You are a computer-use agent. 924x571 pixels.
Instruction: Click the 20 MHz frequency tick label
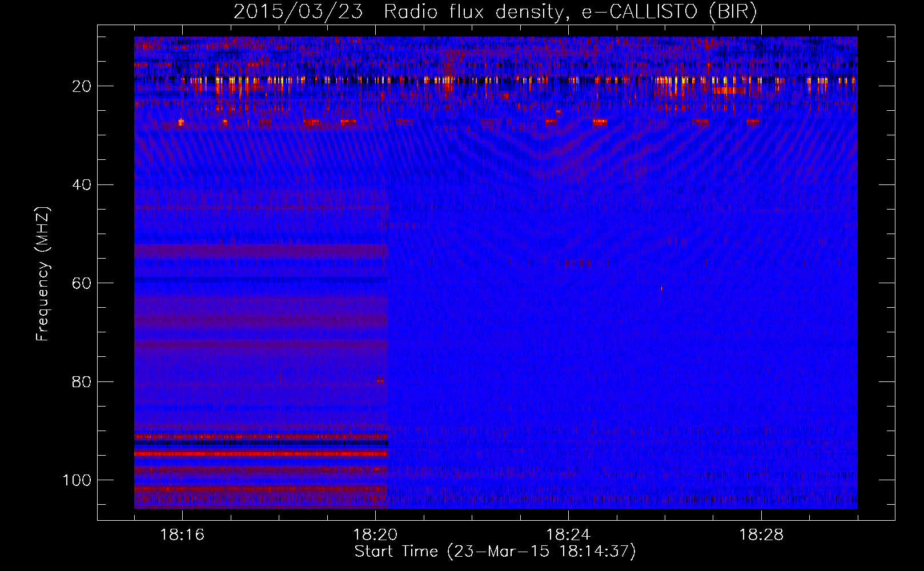pos(82,86)
